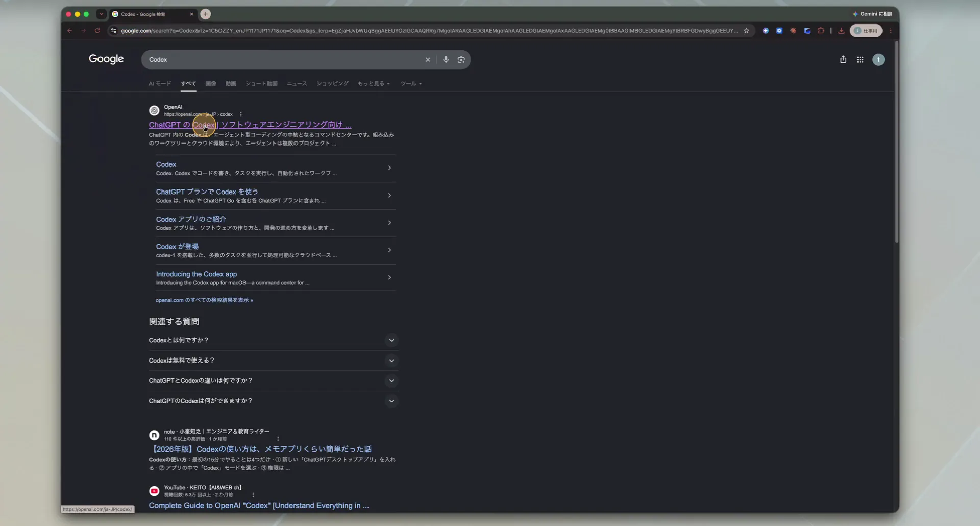This screenshot has height=526, width=980.
Task: Click the Google logo
Action: click(106, 59)
